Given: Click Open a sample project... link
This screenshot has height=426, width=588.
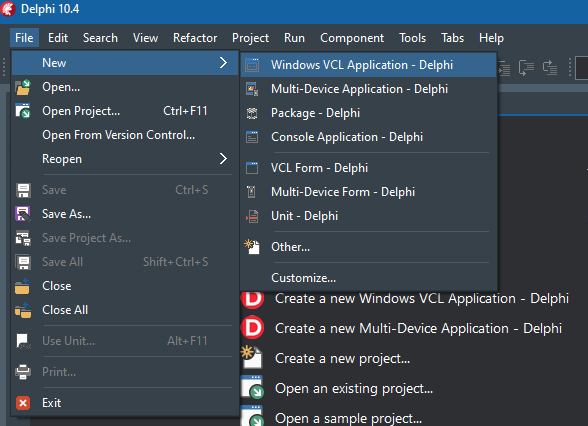Looking at the screenshot, I should 348,418.
